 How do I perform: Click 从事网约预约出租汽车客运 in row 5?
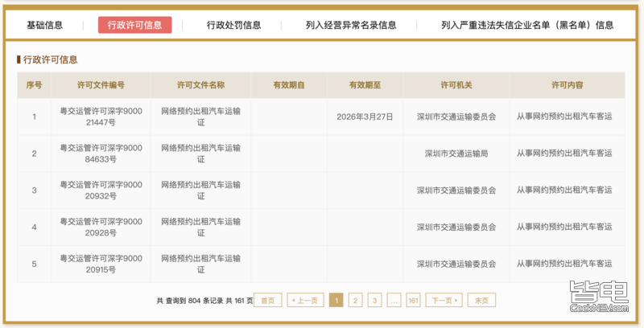[x=564, y=264]
